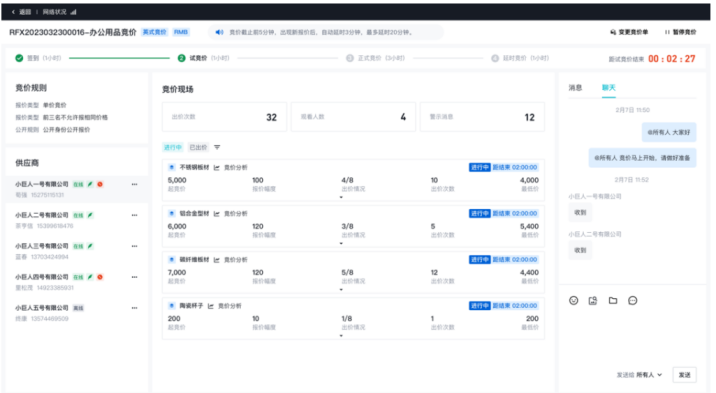Select supplier 小巨人五号有限公司 in the list
Screen dimensions: 716x393
coord(77,313)
